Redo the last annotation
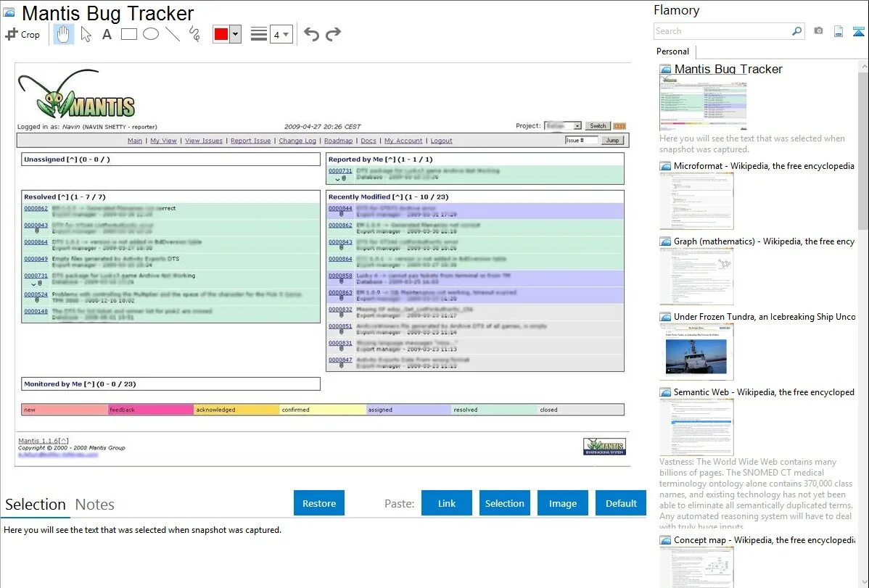 tap(333, 34)
